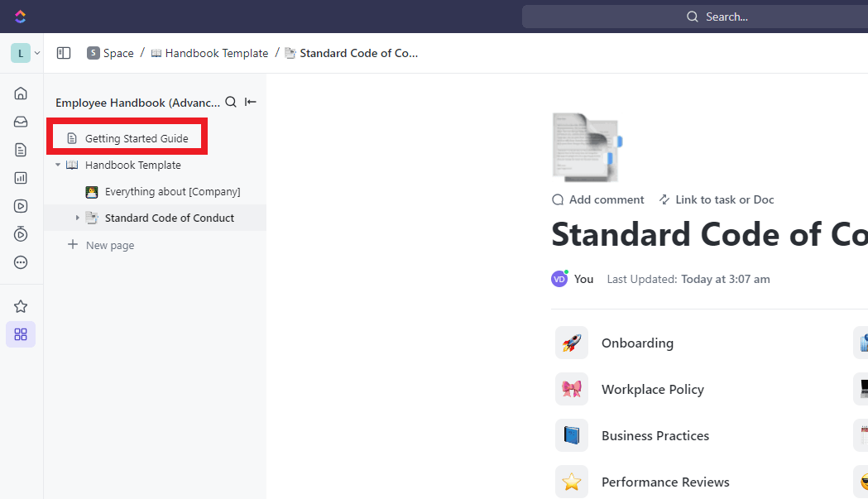The image size is (868, 499).
Task: Collapse the Handbook Template tree item
Action: click(x=58, y=165)
